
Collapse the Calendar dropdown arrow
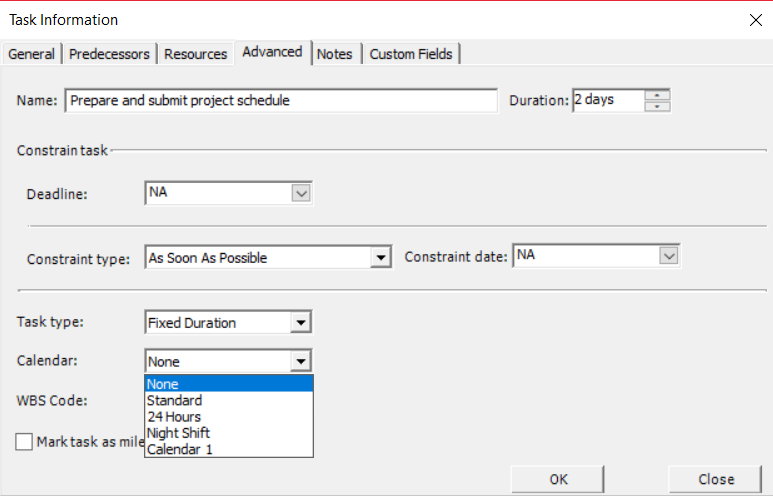click(x=301, y=361)
